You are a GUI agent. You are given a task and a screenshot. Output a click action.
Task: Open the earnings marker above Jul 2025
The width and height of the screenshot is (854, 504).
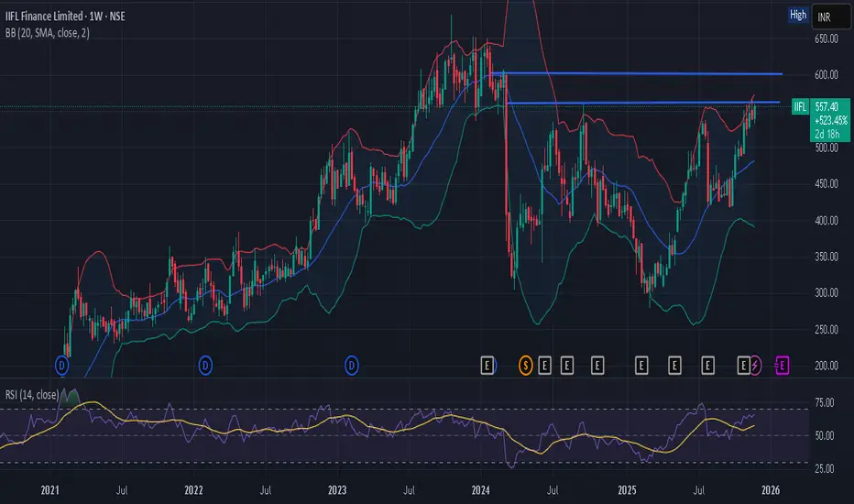(707, 365)
